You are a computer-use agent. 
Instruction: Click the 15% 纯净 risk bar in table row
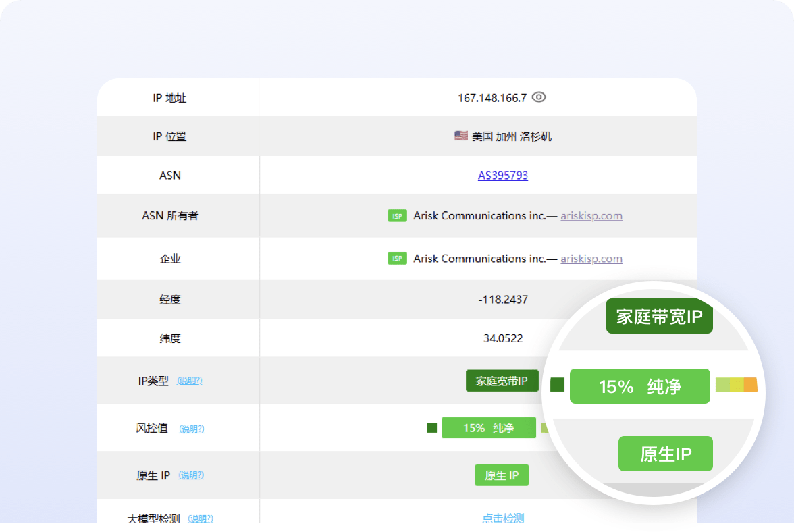[x=489, y=428]
